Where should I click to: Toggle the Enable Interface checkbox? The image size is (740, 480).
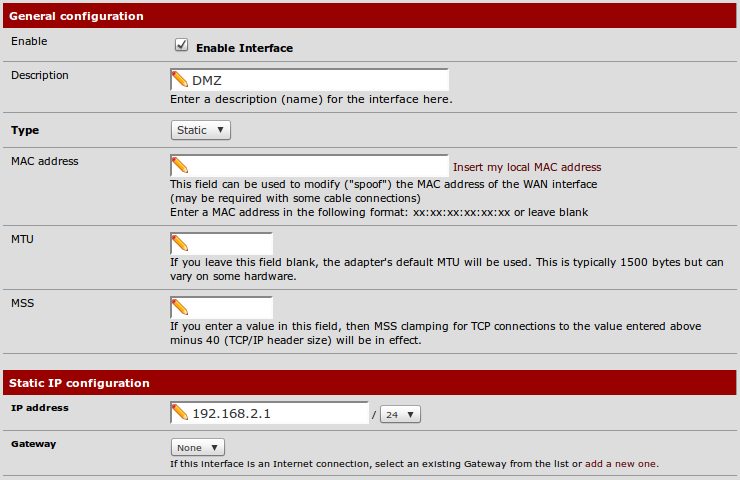click(181, 45)
